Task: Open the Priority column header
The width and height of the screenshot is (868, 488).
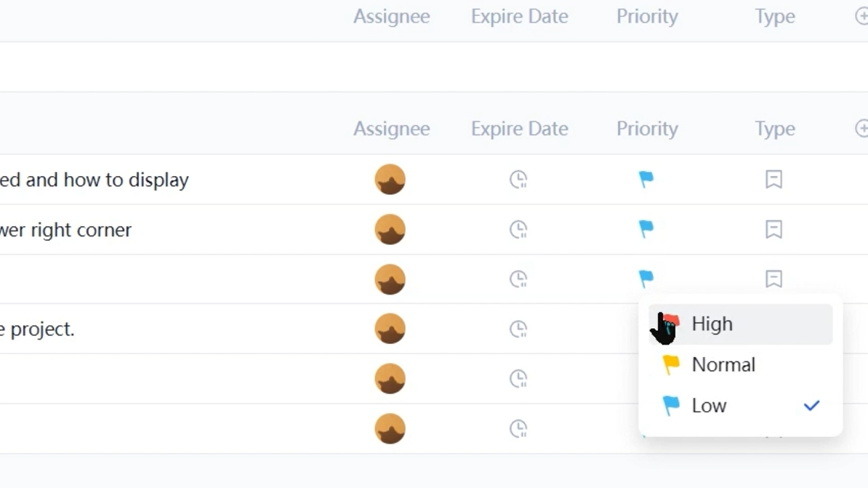Action: click(x=646, y=128)
